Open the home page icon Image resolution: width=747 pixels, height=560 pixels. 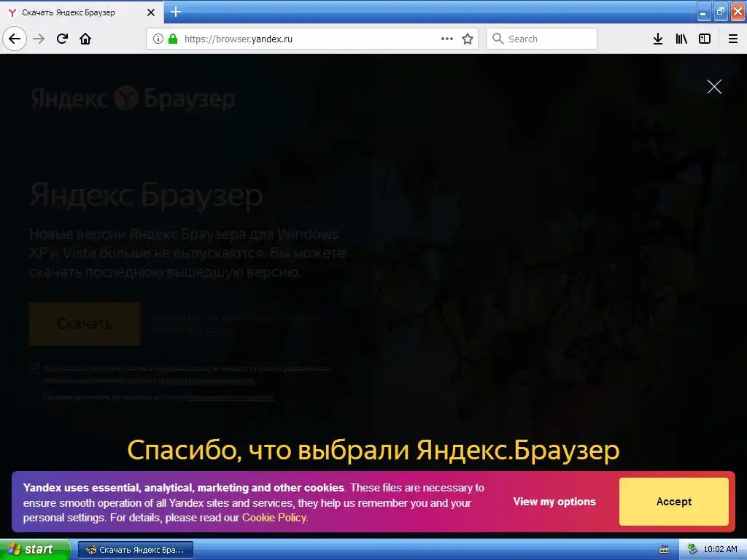[85, 39]
